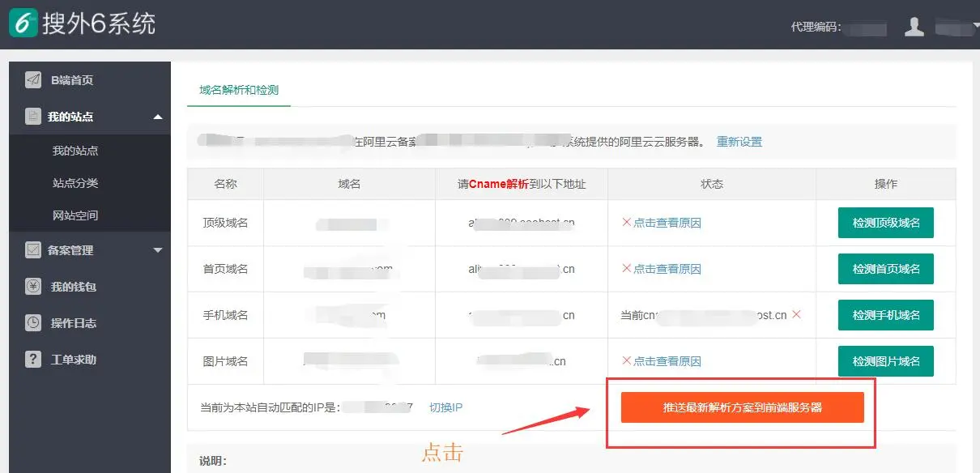Click the 检测首页域名 button
Viewport: 980px width, 473px height.
pyautogui.click(x=886, y=269)
